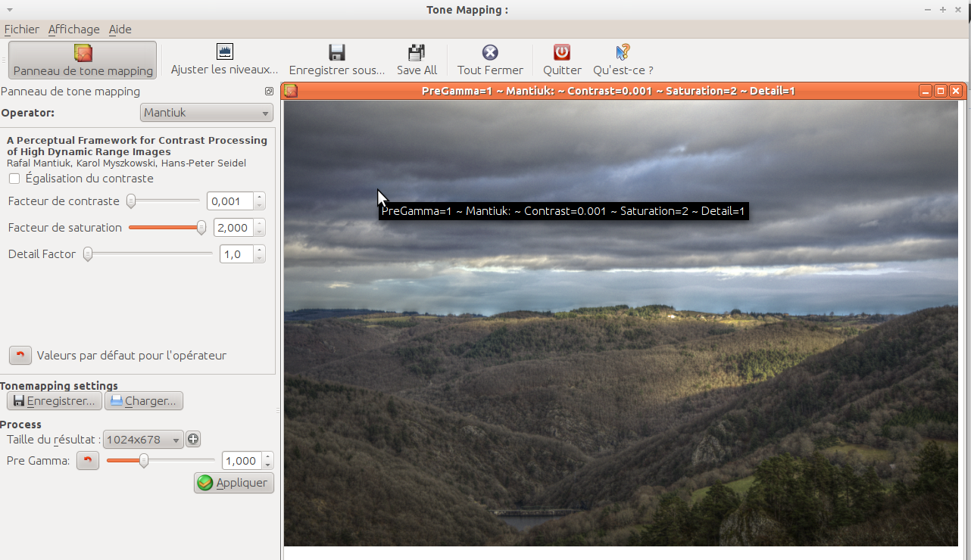Click the Pre Gamma value field 1,000
The width and height of the screenshot is (971, 560).
242,461
